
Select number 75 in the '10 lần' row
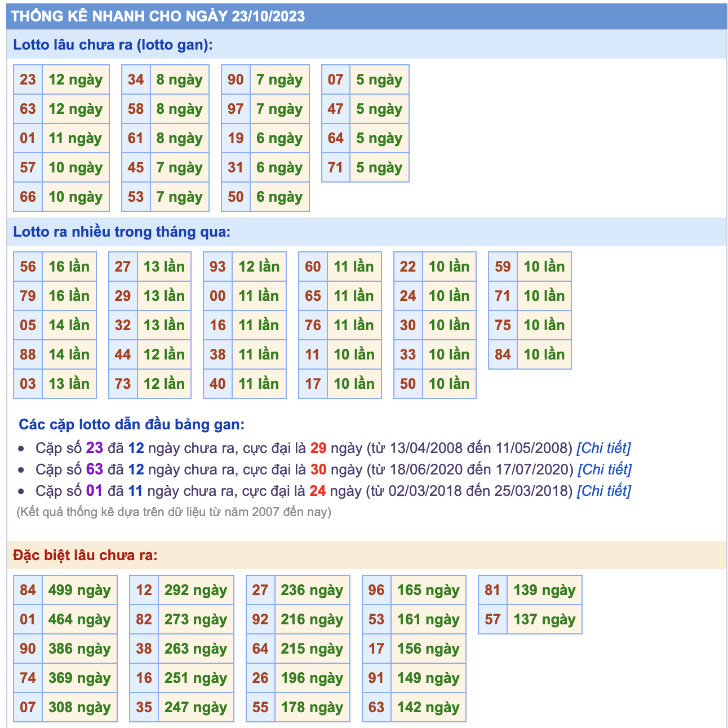(x=503, y=325)
